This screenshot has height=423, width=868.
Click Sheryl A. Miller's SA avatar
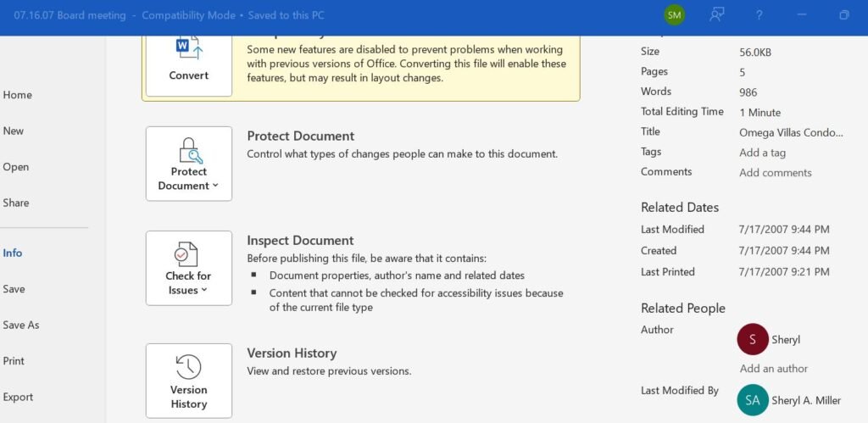753,400
